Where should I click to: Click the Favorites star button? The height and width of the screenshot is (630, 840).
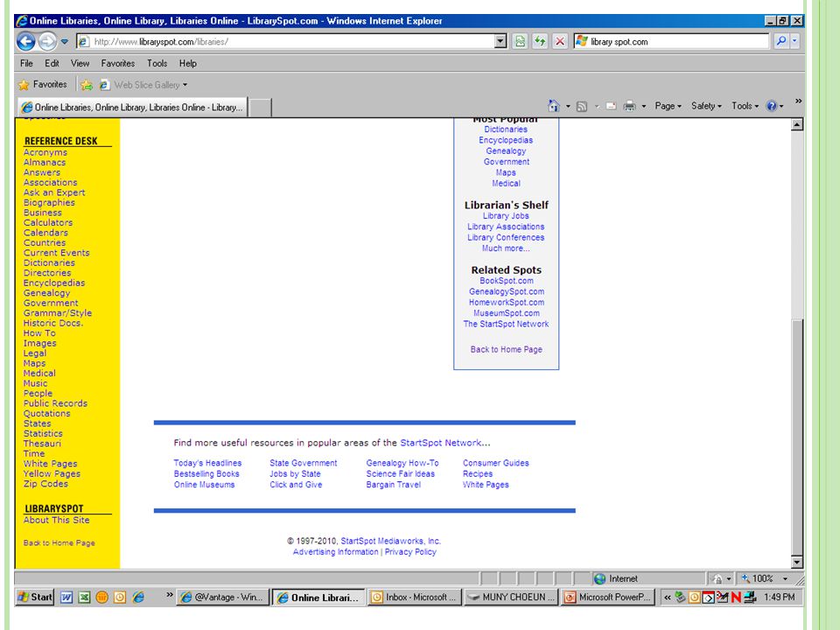pyautogui.click(x=43, y=85)
